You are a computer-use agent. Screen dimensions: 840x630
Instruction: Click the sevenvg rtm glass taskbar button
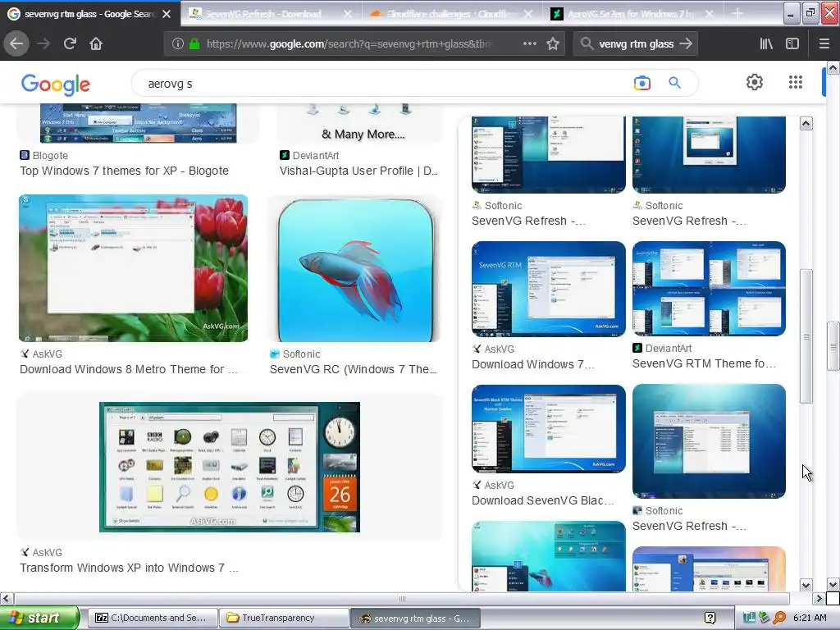click(x=415, y=619)
